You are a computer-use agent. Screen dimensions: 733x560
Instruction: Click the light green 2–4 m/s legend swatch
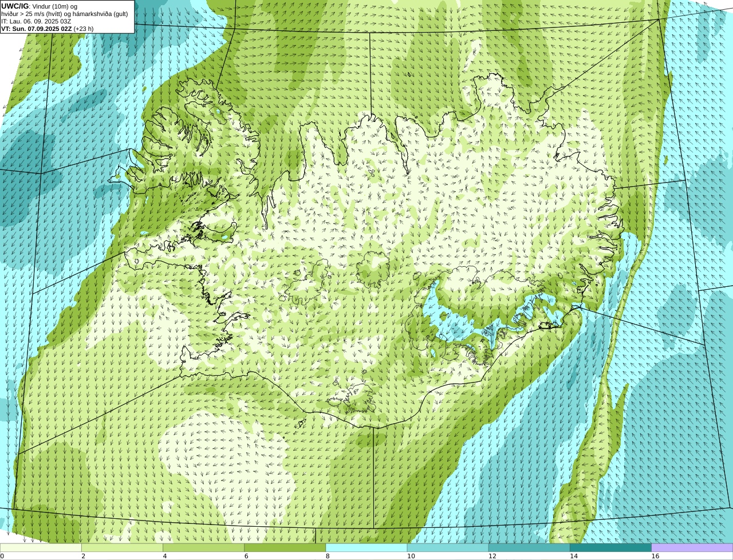[x=122, y=547]
